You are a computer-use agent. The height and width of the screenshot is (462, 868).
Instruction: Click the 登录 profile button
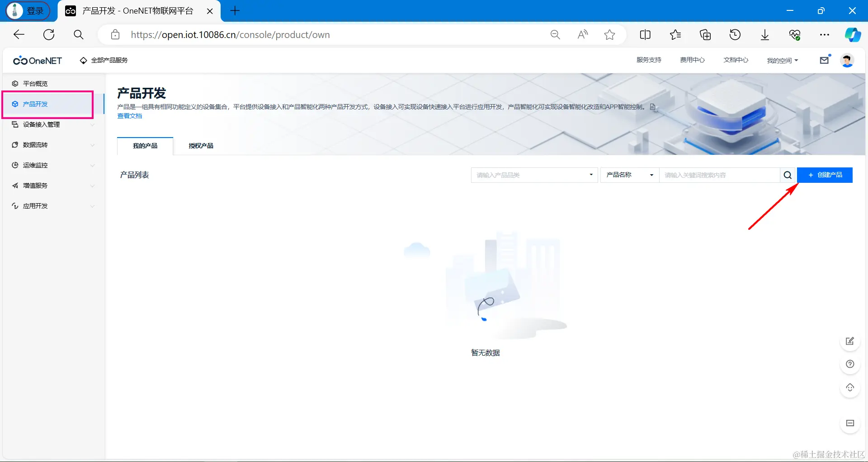(x=28, y=11)
